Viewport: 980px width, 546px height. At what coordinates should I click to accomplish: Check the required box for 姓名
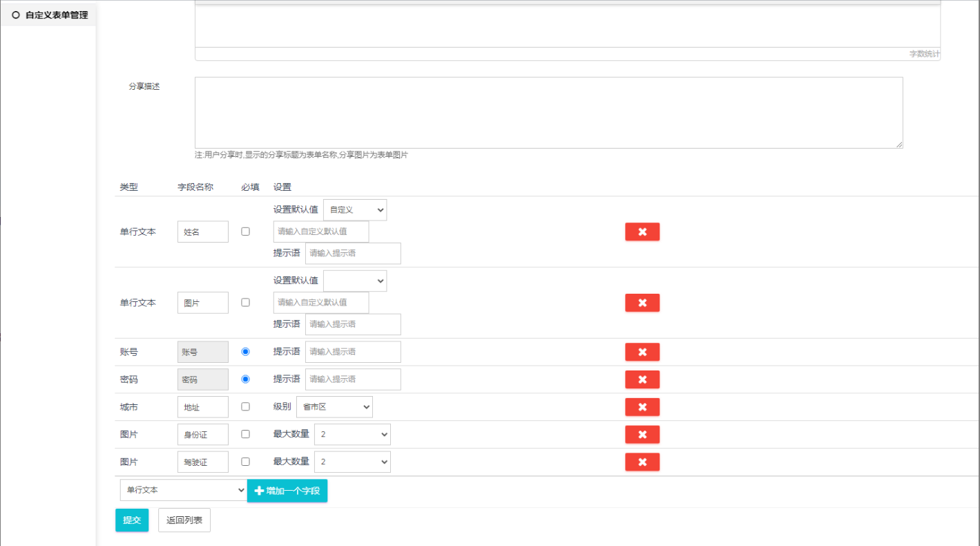click(x=245, y=232)
